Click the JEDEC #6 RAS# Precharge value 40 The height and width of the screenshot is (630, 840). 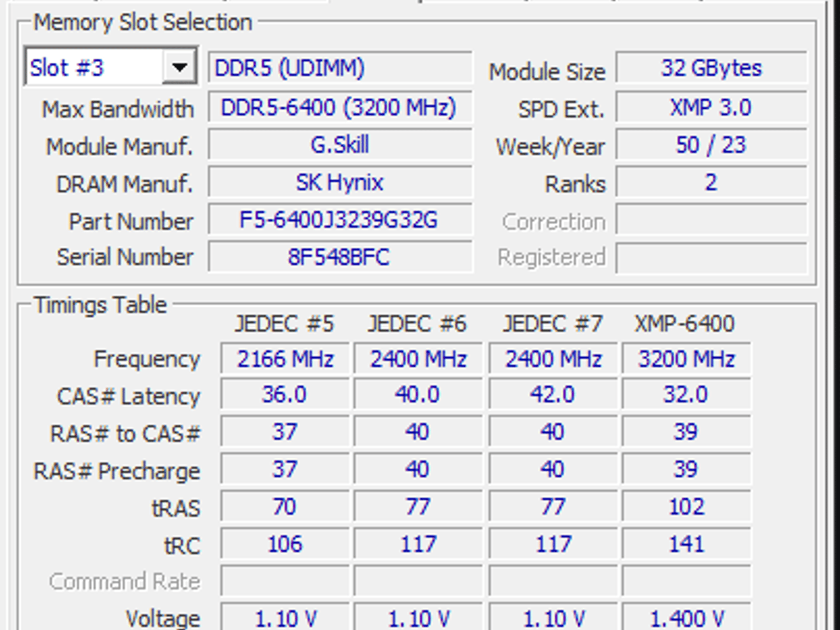coord(418,469)
